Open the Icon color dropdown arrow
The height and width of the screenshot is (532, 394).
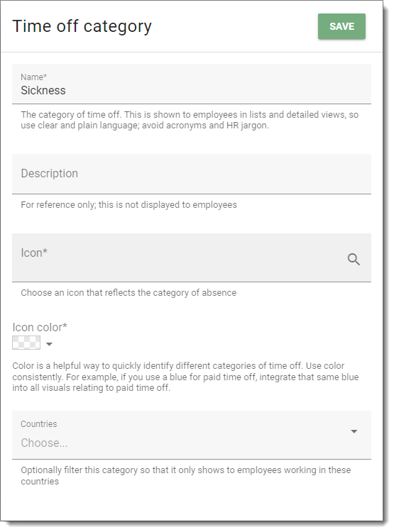point(49,344)
